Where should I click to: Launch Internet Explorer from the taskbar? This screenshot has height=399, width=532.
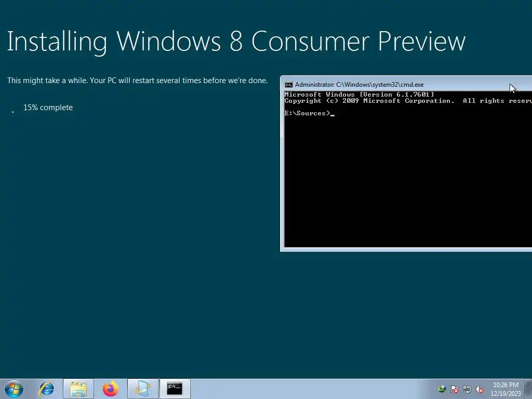46,389
